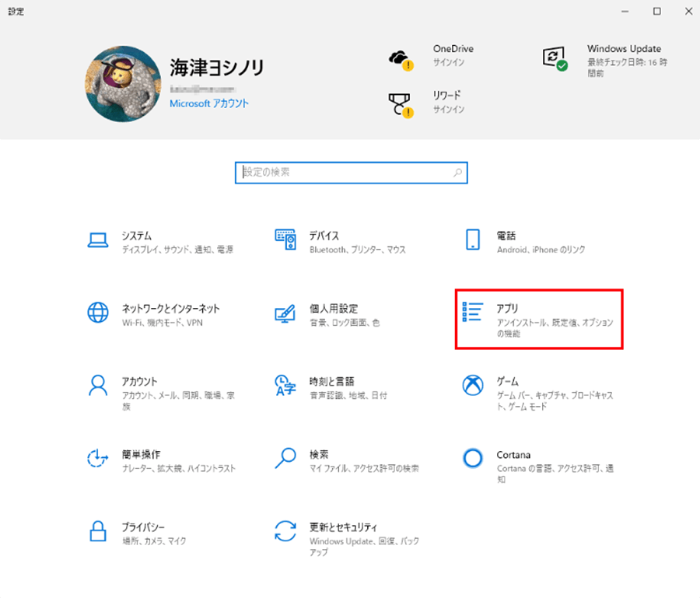The width and height of the screenshot is (700, 598).
Task: Open the アプリ list icon
Action: coord(473,312)
